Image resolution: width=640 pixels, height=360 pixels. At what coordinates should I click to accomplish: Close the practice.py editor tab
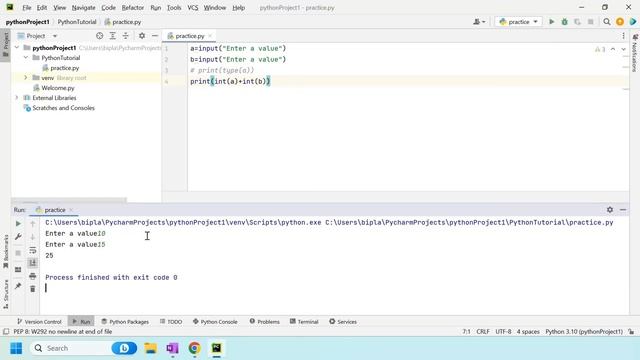tap(210, 36)
